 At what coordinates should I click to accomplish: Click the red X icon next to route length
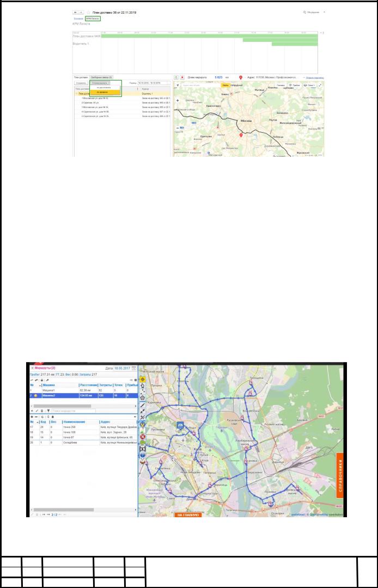coord(182,77)
